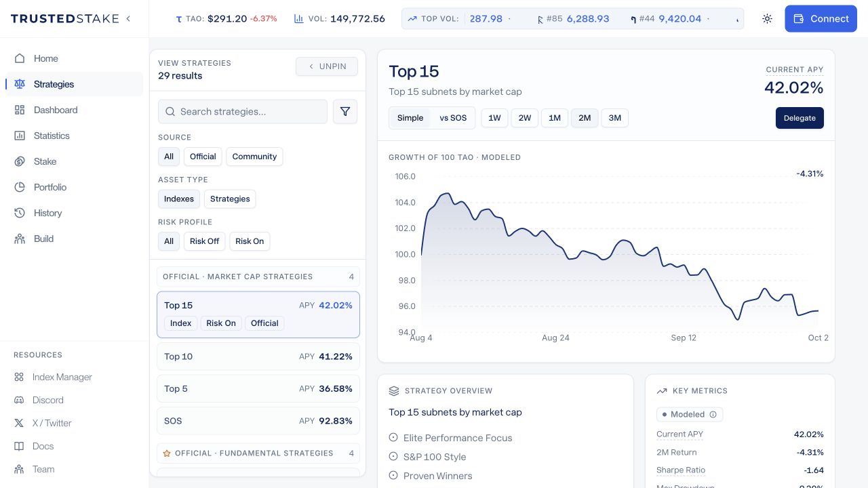Open the Discord resource icon
The height and width of the screenshot is (488, 868).
click(19, 400)
